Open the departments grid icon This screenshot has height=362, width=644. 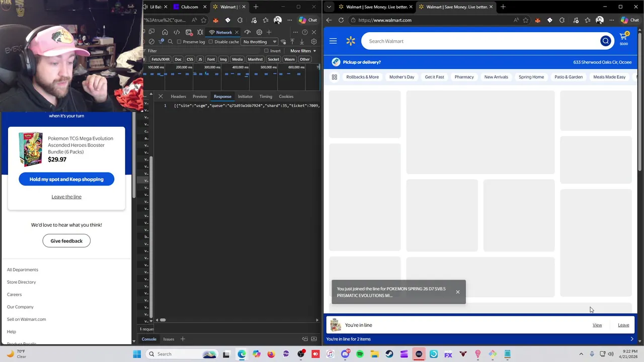point(334,77)
